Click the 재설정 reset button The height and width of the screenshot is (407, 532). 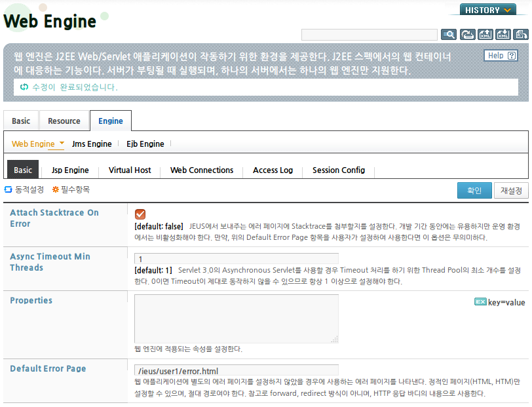pyautogui.click(x=511, y=191)
